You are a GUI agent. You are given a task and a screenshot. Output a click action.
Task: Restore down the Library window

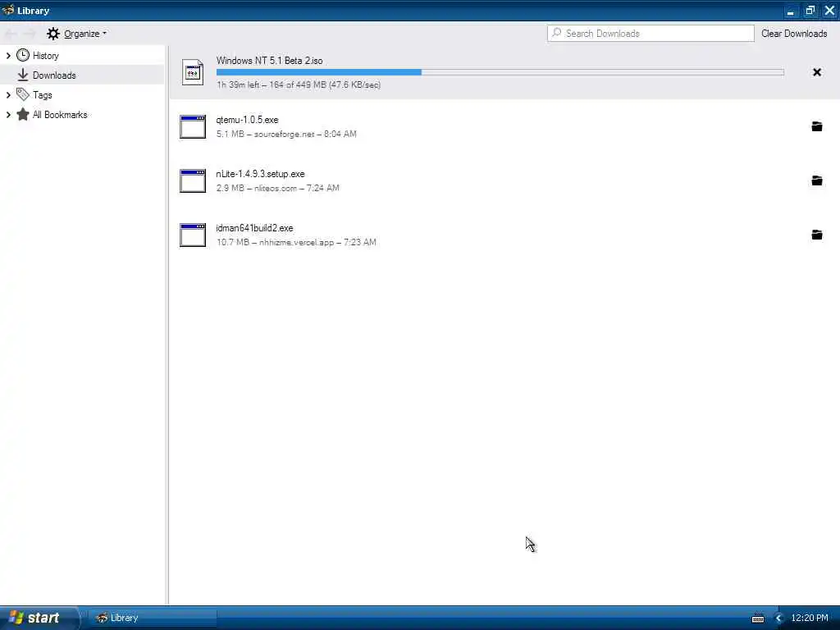tap(810, 11)
